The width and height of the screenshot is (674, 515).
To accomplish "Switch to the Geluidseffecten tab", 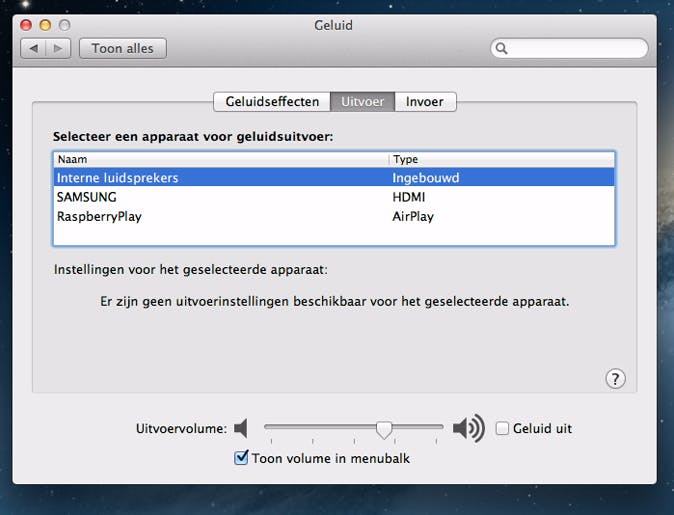I will pos(272,101).
